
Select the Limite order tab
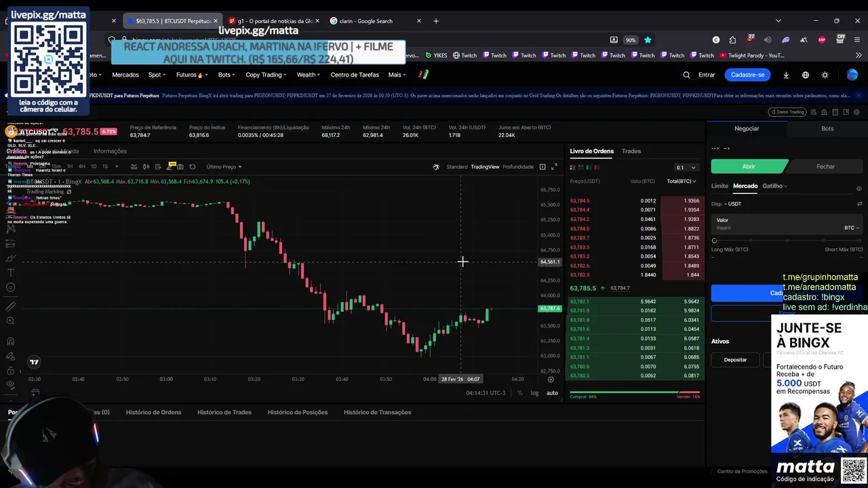tap(719, 186)
